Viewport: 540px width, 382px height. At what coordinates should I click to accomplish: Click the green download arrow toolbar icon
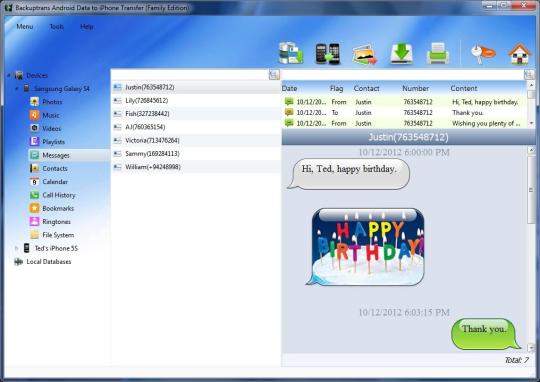coord(401,53)
